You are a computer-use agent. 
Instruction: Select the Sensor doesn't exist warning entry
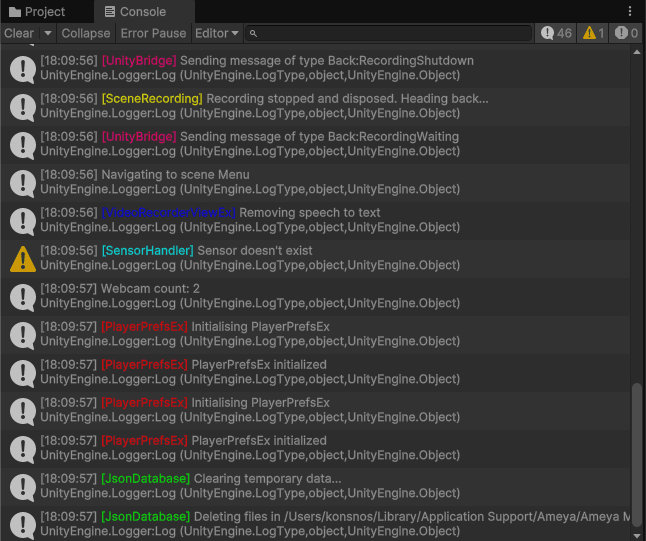(315, 258)
